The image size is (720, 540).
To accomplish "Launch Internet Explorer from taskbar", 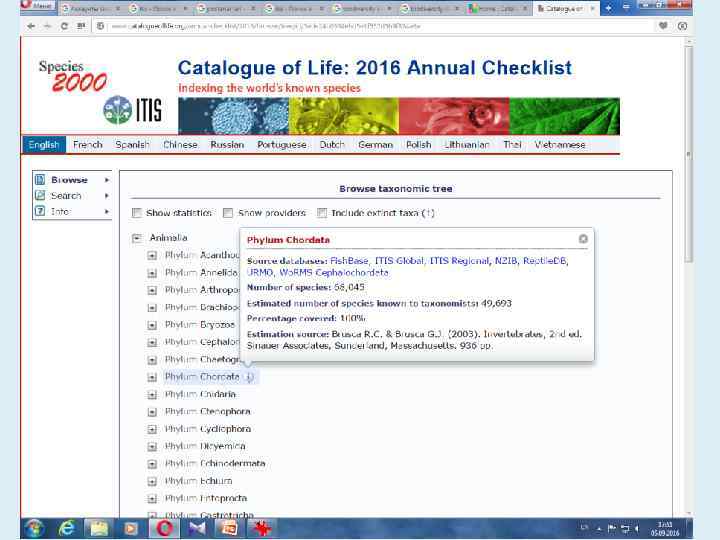I will (67, 529).
